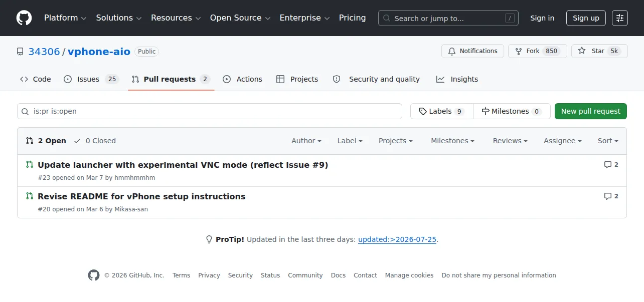
Task: Select the Pull requests tab
Action: (171, 79)
